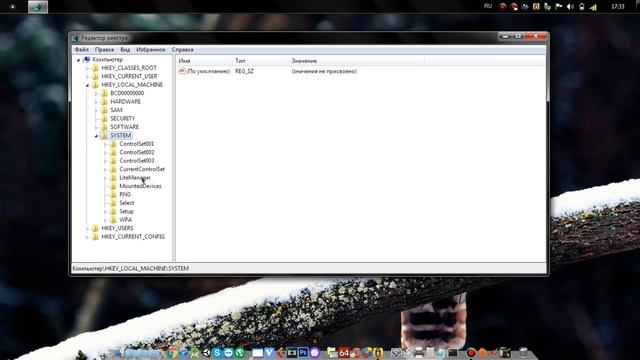The height and width of the screenshot is (360, 640).
Task: Select the ControlSet002 key
Action: (137, 152)
